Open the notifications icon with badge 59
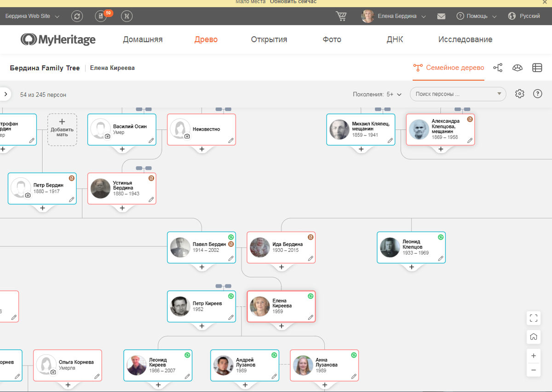Viewport: 552px width, 392px height. pyautogui.click(x=101, y=16)
